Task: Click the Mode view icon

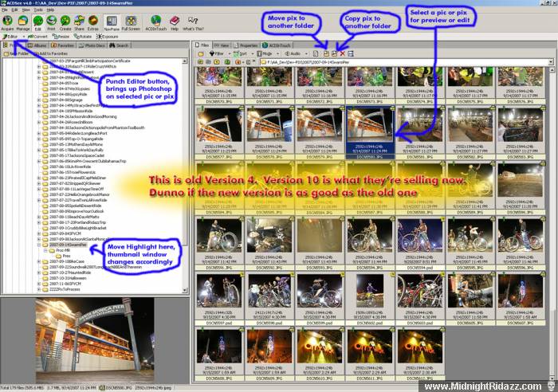Action: click(x=259, y=53)
